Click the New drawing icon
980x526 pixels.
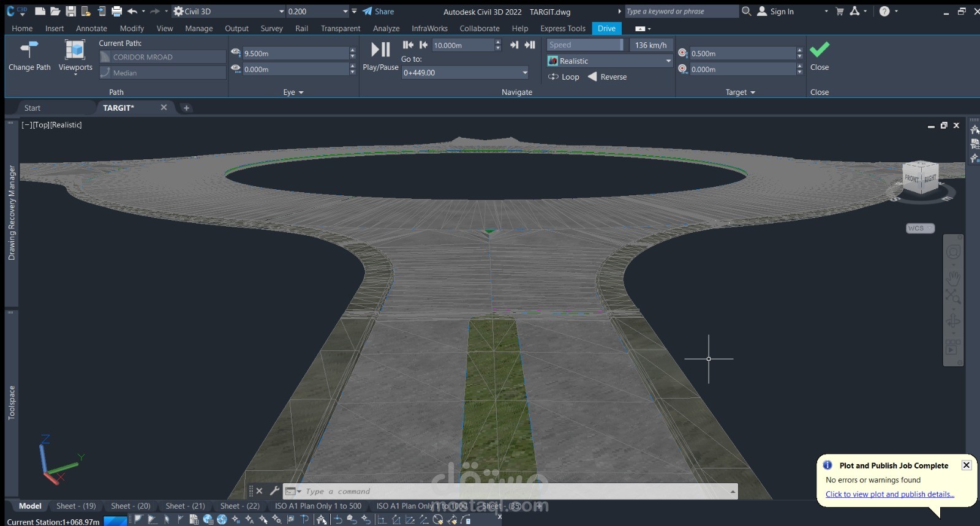point(40,11)
